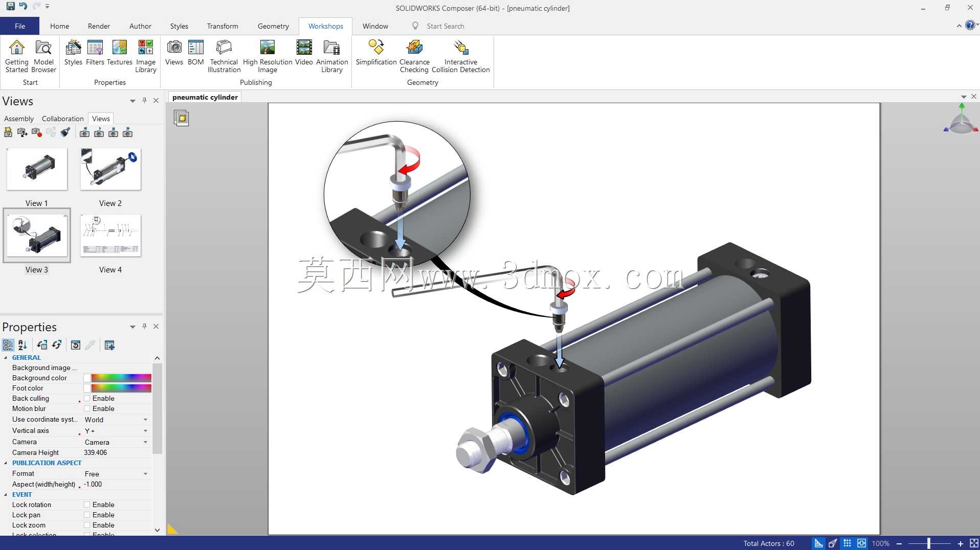Viewport: 980px width, 550px height.
Task: Skip to last view (fast-forward camera)
Action: [128, 133]
